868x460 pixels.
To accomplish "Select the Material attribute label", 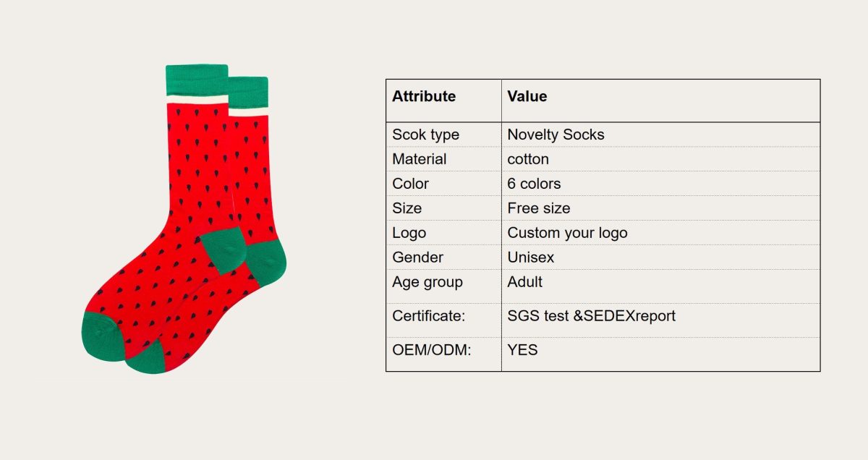I will pos(420,159).
